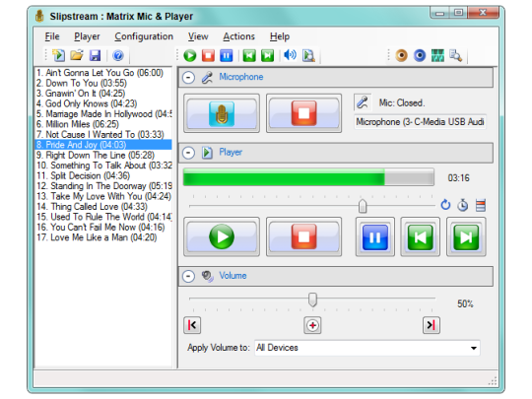Select track 13. Take My Love With You

click(103, 196)
